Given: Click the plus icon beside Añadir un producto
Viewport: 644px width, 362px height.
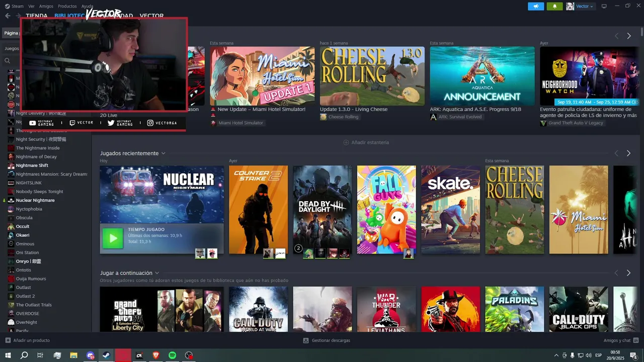Looking at the screenshot, I should click(8, 340).
